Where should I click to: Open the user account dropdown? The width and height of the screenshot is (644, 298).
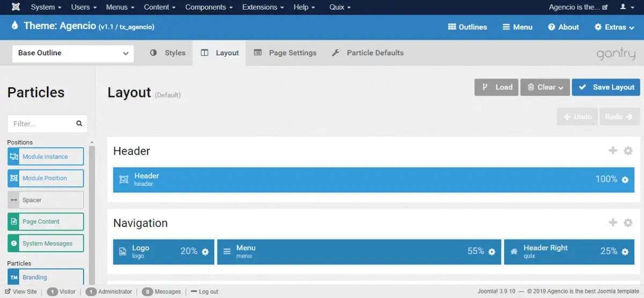pyautogui.click(x=626, y=7)
